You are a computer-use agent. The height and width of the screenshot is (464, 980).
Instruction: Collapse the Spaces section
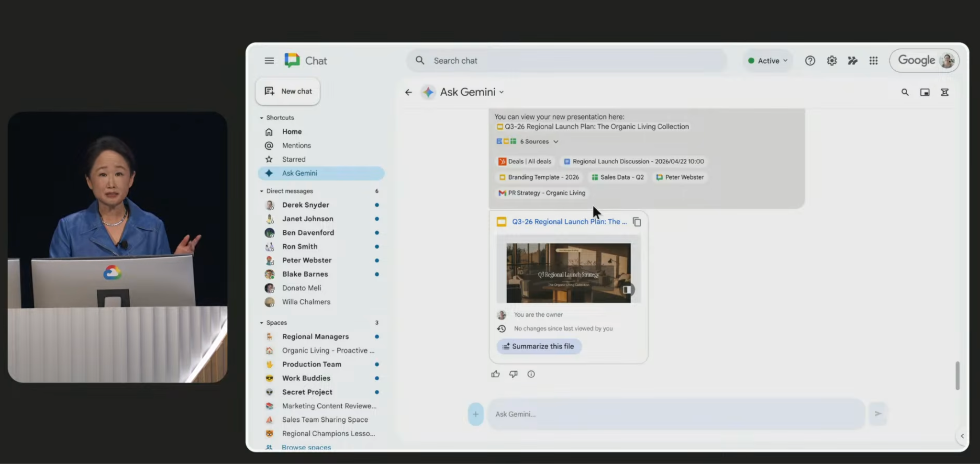click(262, 323)
